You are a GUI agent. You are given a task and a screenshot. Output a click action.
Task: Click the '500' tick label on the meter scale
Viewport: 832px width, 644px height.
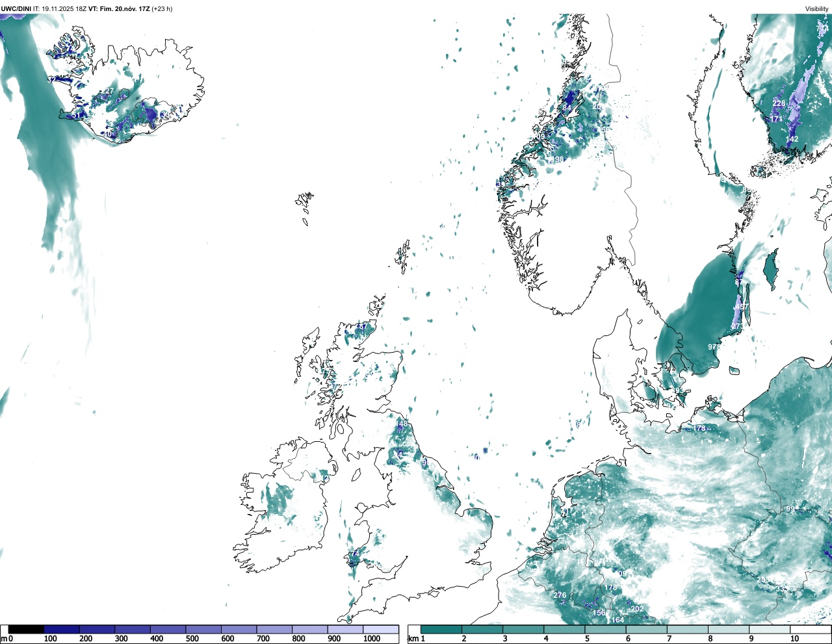click(192, 639)
